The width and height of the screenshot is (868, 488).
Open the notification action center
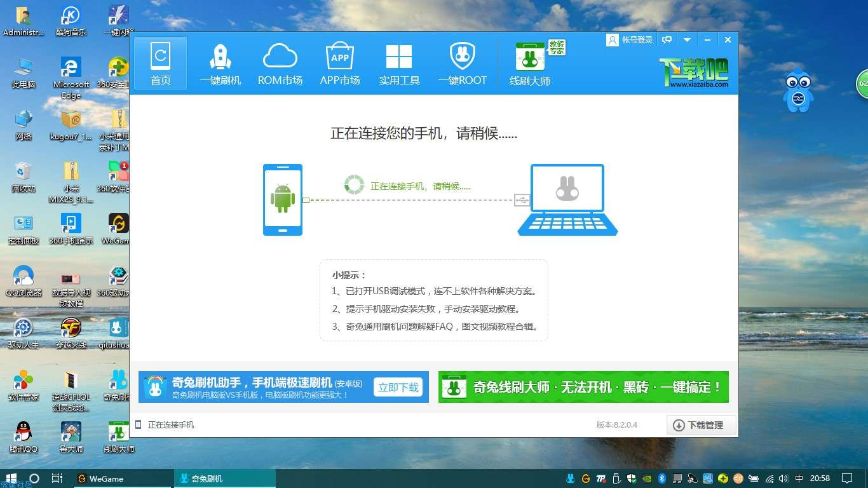tap(846, 478)
